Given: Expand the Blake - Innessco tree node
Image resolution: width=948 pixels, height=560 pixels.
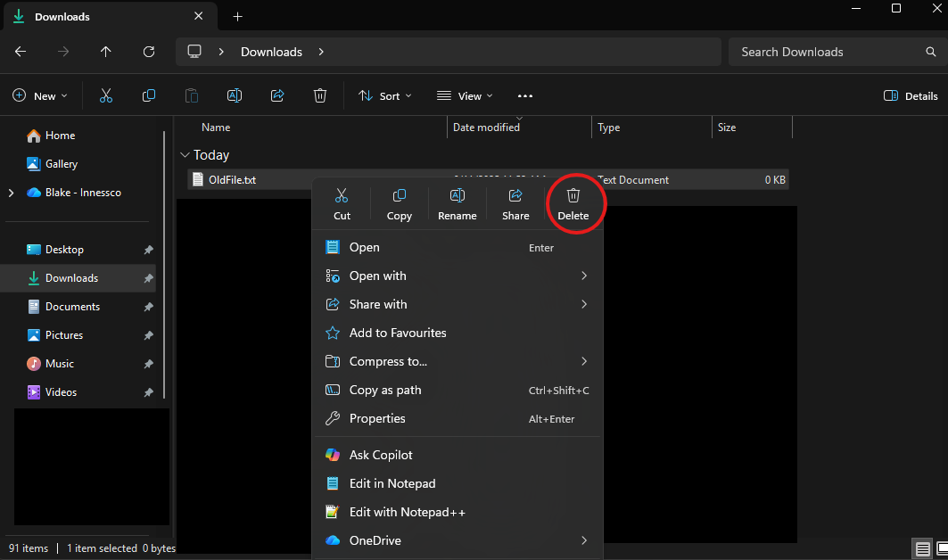Looking at the screenshot, I should tap(11, 193).
